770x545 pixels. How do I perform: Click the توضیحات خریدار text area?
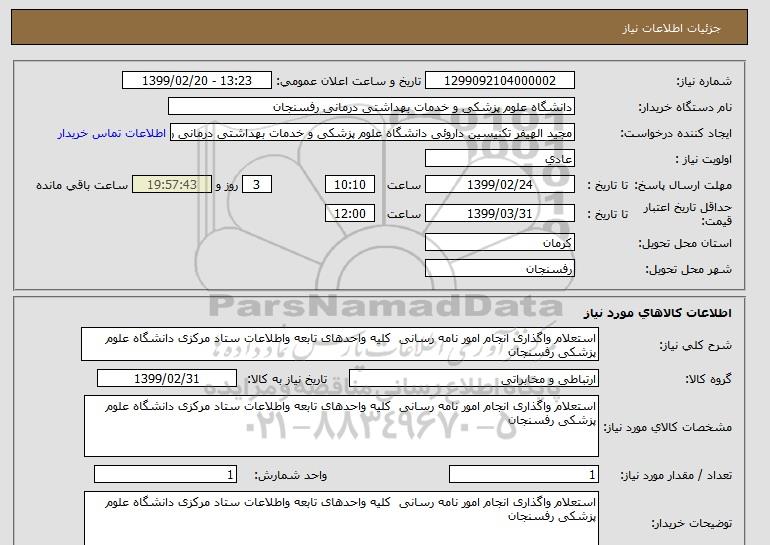[x=341, y=518]
